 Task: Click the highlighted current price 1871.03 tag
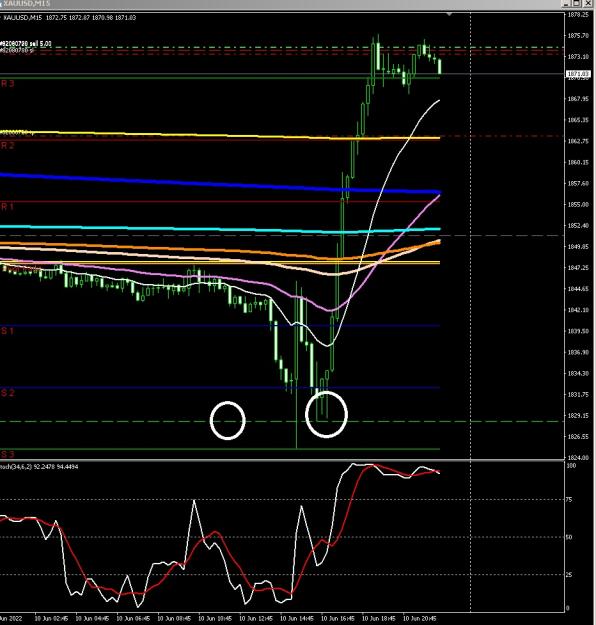pos(578,74)
